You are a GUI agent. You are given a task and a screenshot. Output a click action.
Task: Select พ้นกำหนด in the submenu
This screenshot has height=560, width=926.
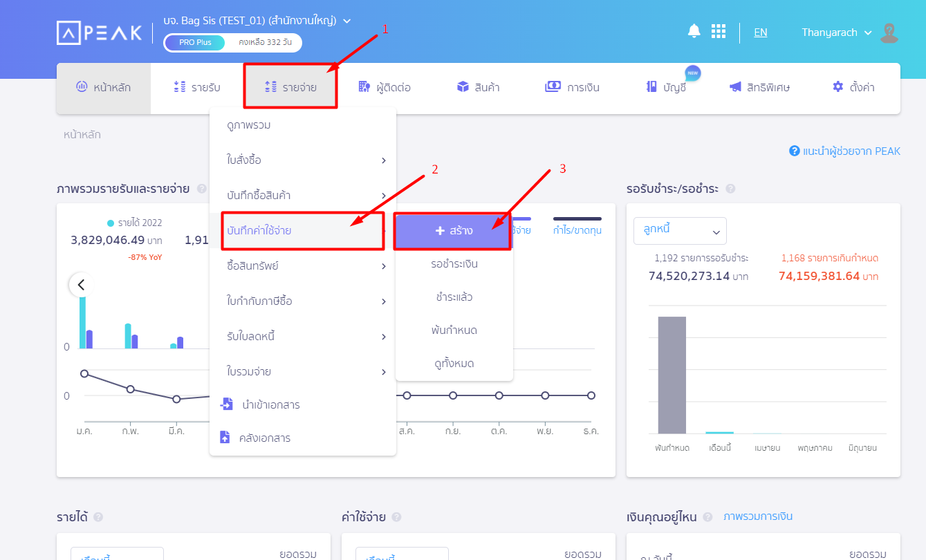(x=454, y=330)
